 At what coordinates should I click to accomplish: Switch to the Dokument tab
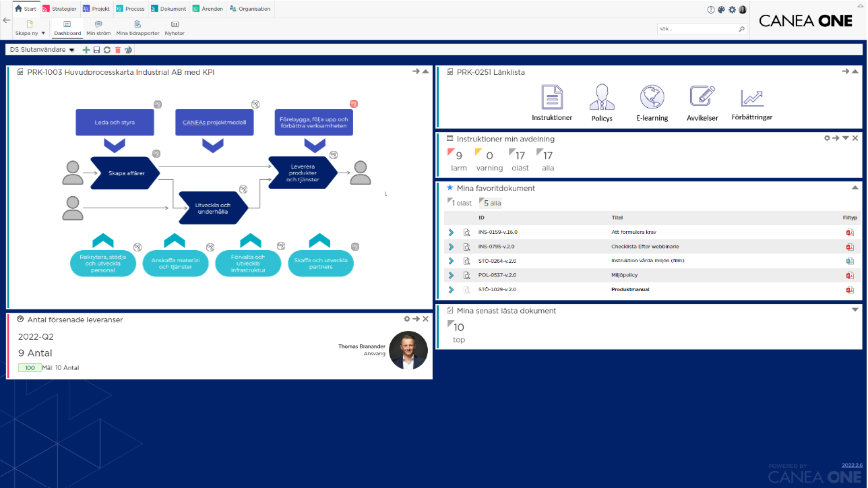pyautogui.click(x=168, y=9)
